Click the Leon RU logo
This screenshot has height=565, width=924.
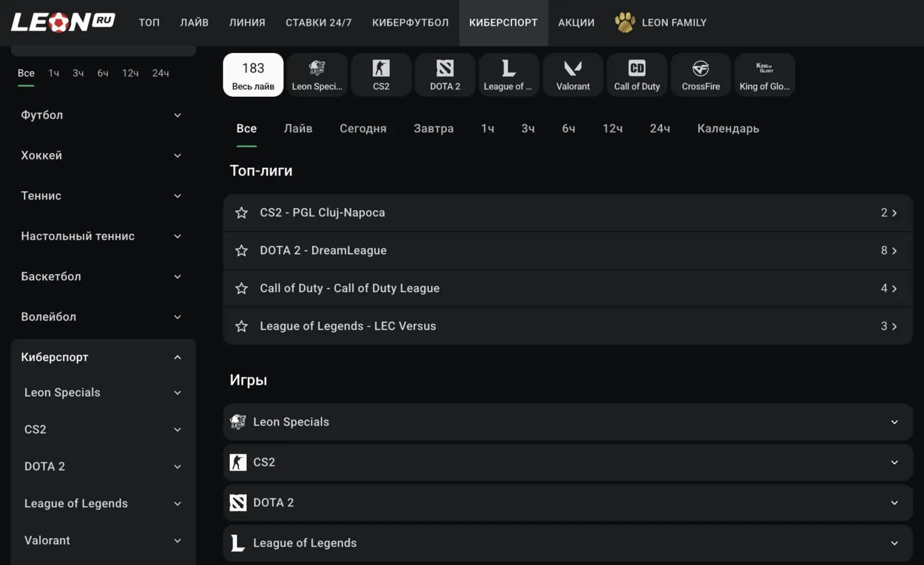pyautogui.click(x=63, y=22)
